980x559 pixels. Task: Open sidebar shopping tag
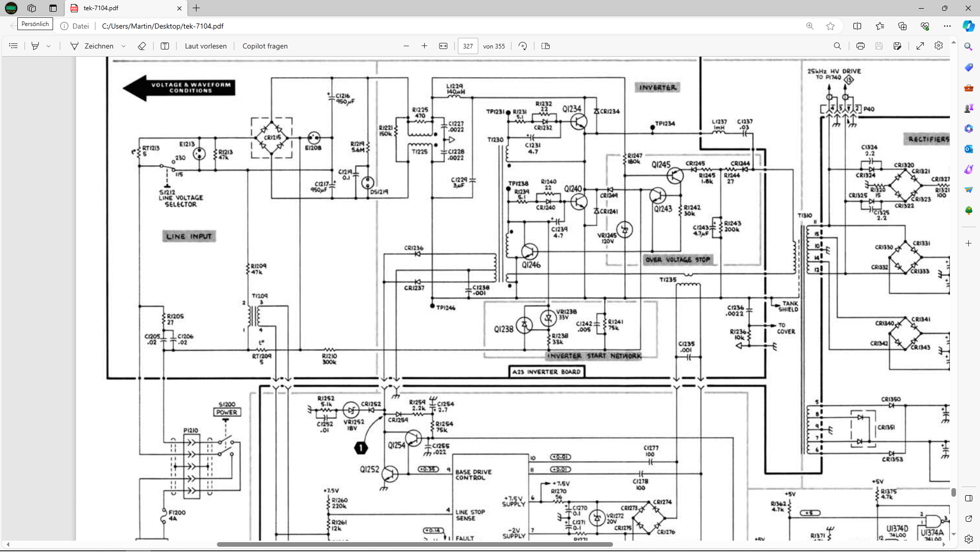click(969, 67)
